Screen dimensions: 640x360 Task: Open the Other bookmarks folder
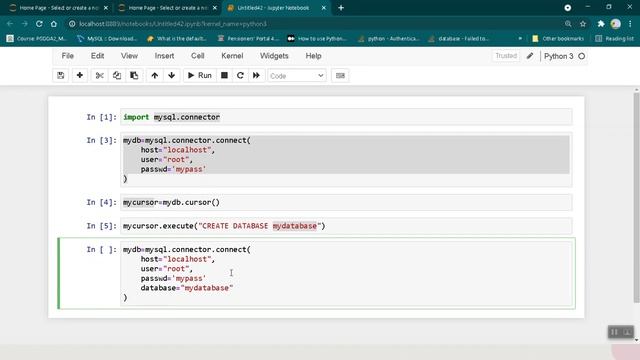point(558,39)
